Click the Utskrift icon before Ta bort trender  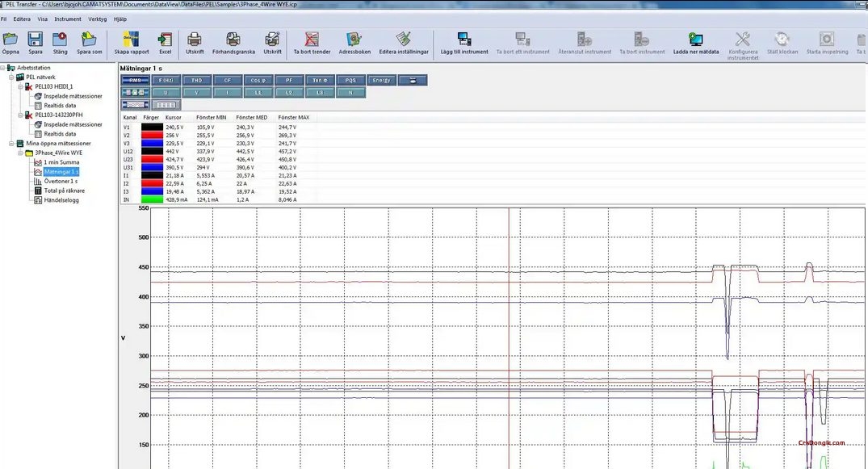(x=272, y=40)
